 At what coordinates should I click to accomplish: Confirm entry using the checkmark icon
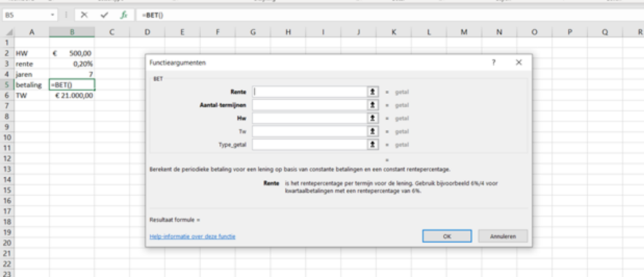[x=104, y=14]
